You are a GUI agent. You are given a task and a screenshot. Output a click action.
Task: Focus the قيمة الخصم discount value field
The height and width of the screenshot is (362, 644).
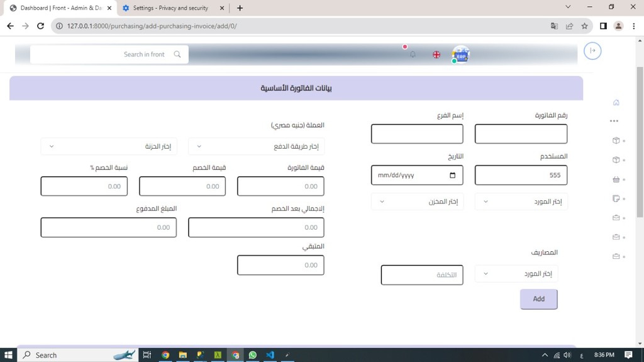[x=182, y=186]
